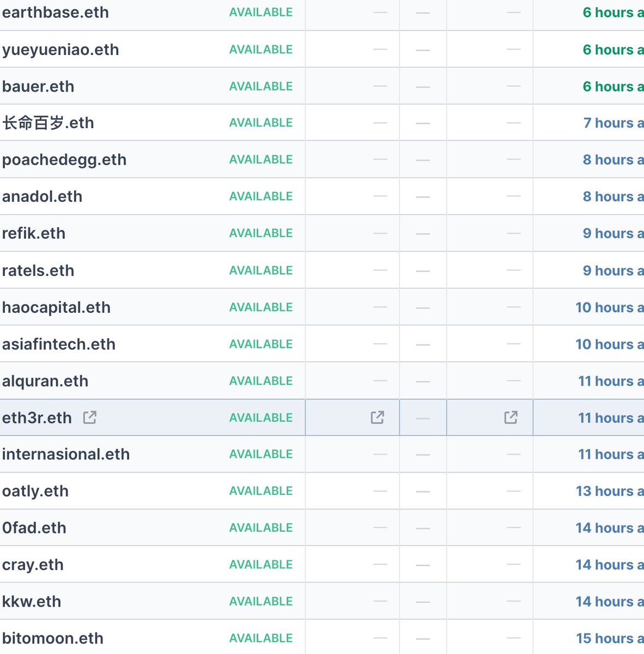Open asiafintech.eth domain name
The width and height of the screenshot is (644, 654).
(59, 344)
